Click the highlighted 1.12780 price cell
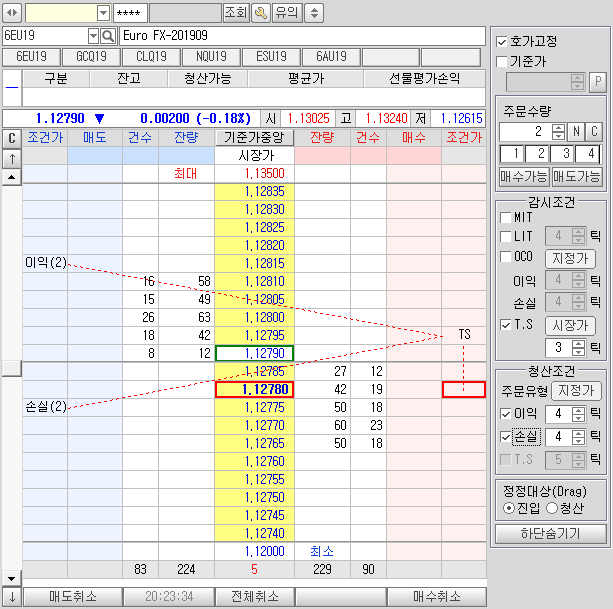Screen dimensions: 613x609 [x=254, y=390]
